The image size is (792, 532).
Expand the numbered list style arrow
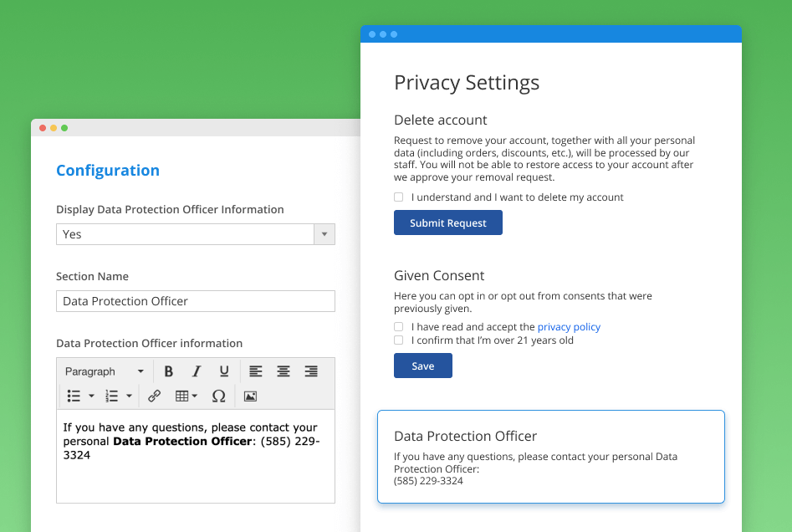[x=130, y=396]
